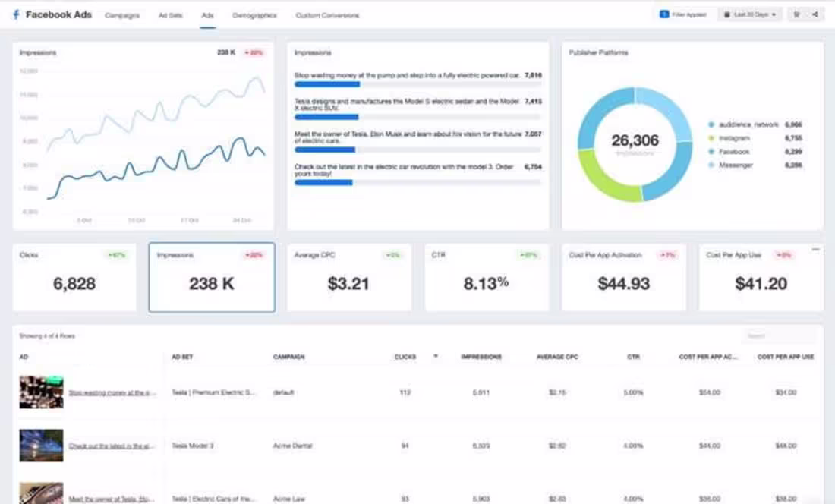The image size is (835, 504).
Task: Open the Last 30 Days date dropdown
Action: coord(750,15)
